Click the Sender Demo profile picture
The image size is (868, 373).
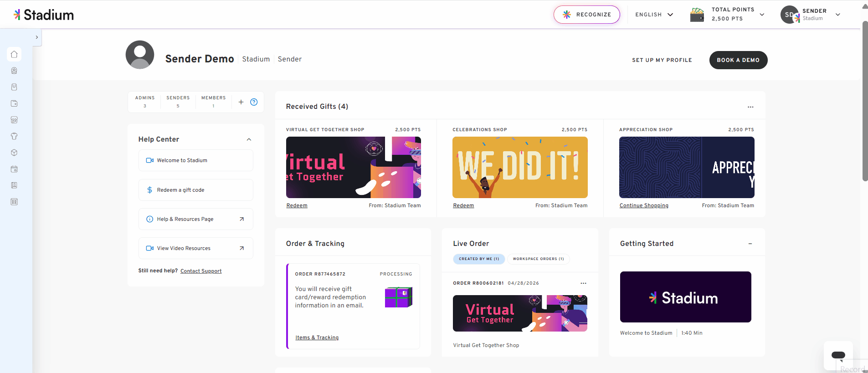pos(140,55)
